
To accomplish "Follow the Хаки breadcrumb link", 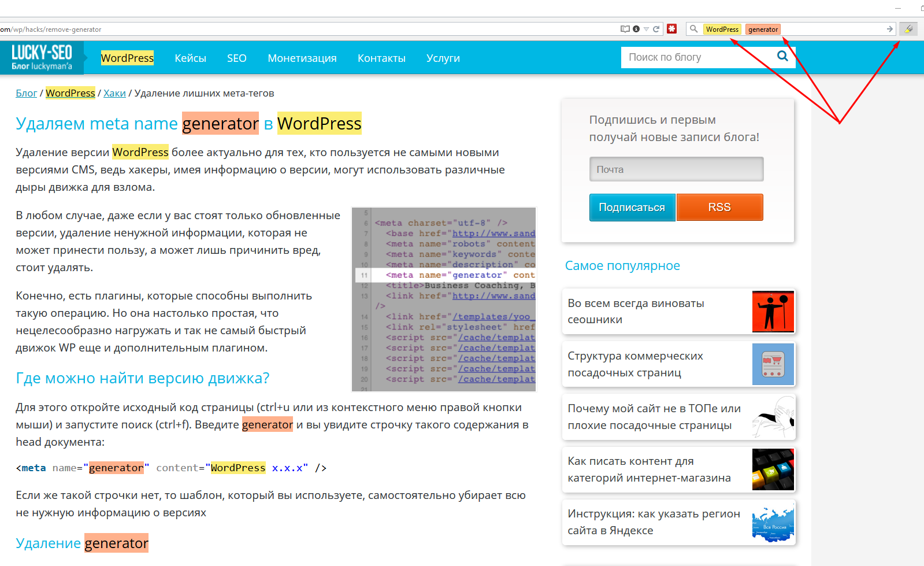I will coord(114,93).
